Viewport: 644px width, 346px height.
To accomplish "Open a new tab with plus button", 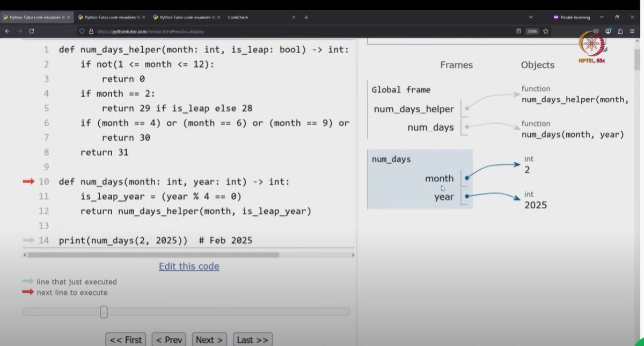I will tap(306, 17).
